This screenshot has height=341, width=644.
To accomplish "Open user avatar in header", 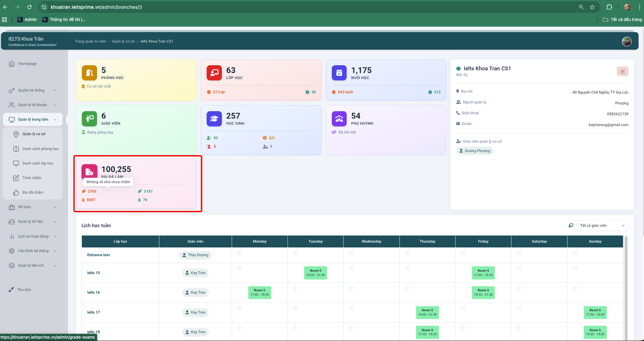I will [626, 41].
